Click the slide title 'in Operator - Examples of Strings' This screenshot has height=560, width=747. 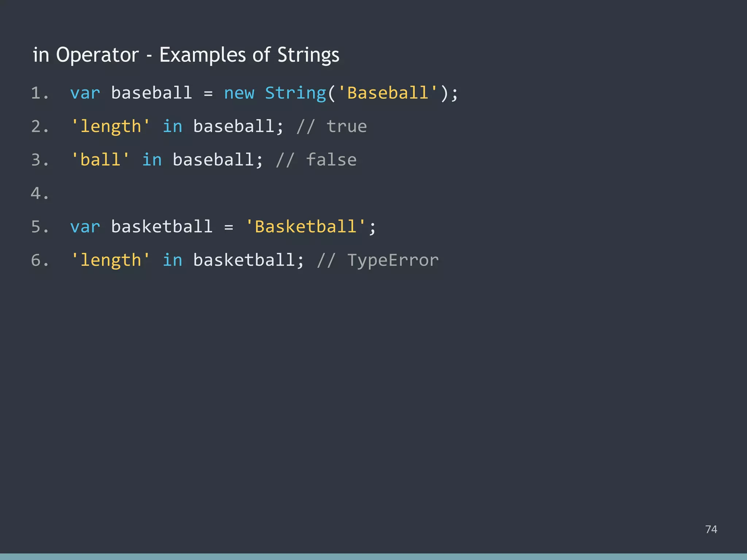[185, 55]
